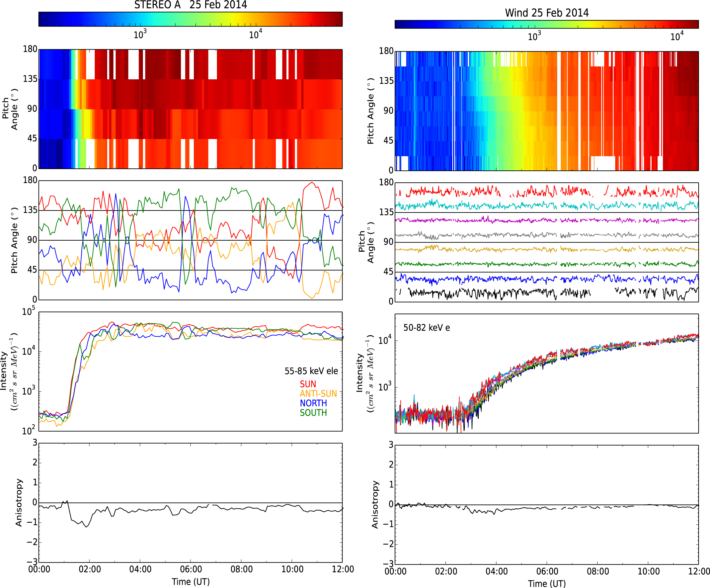Click the 55-85 keV ele annotation
The width and height of the screenshot is (710, 588).
coord(311,371)
